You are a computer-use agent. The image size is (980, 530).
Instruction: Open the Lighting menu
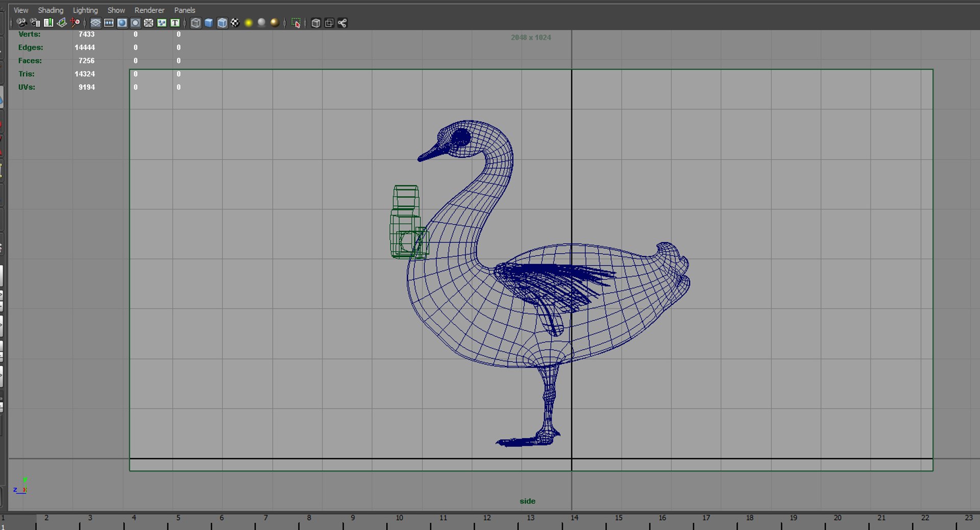[85, 10]
